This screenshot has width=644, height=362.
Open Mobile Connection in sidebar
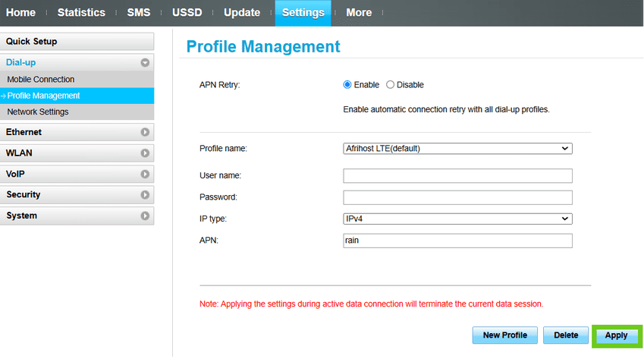point(41,80)
